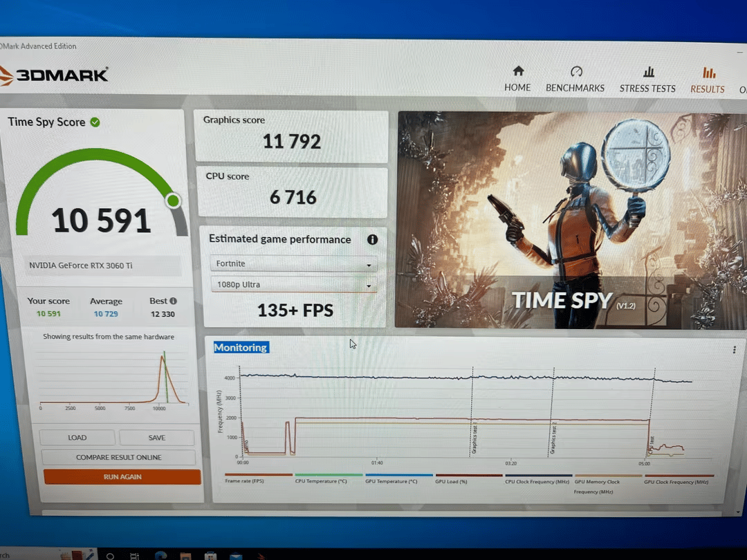Image resolution: width=747 pixels, height=560 pixels.
Task: Toggle Frame rate (FPS) legend
Action: pyautogui.click(x=258, y=478)
